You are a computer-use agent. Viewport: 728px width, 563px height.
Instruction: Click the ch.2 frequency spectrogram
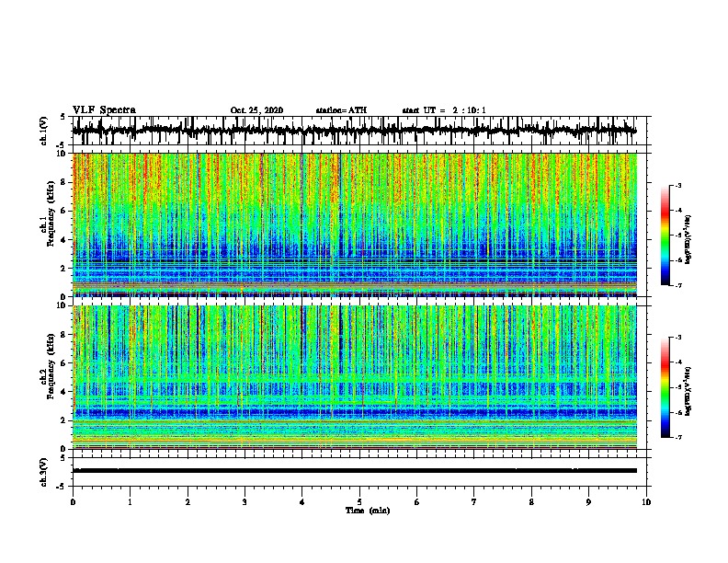(355, 377)
